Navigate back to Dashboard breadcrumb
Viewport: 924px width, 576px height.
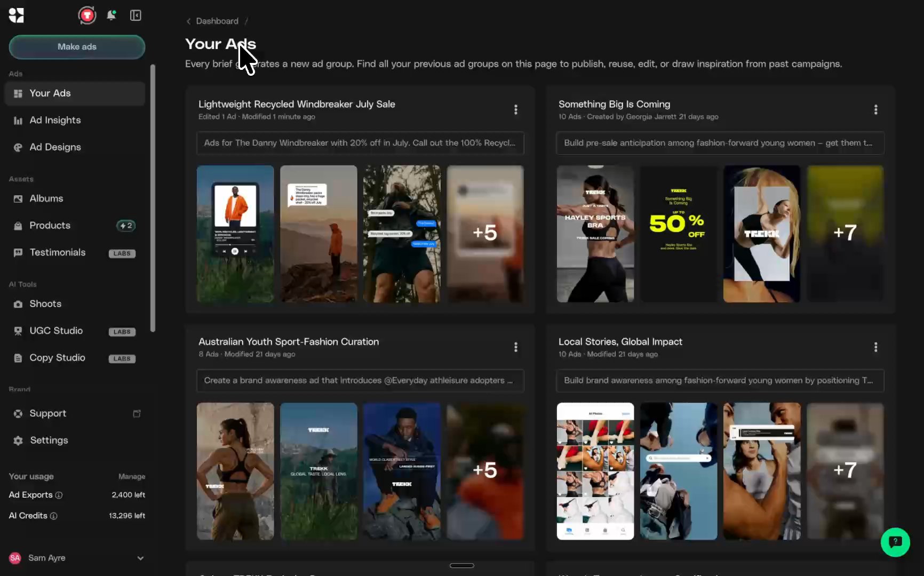217,21
